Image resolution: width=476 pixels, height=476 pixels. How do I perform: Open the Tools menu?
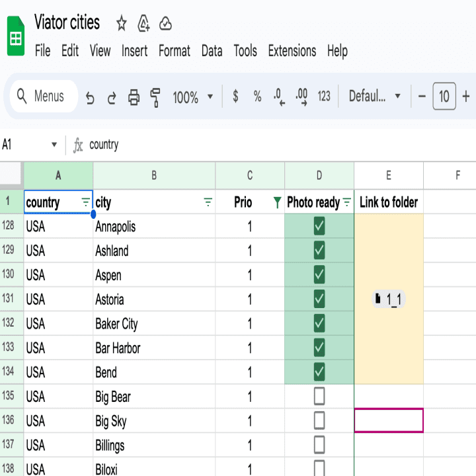245,50
